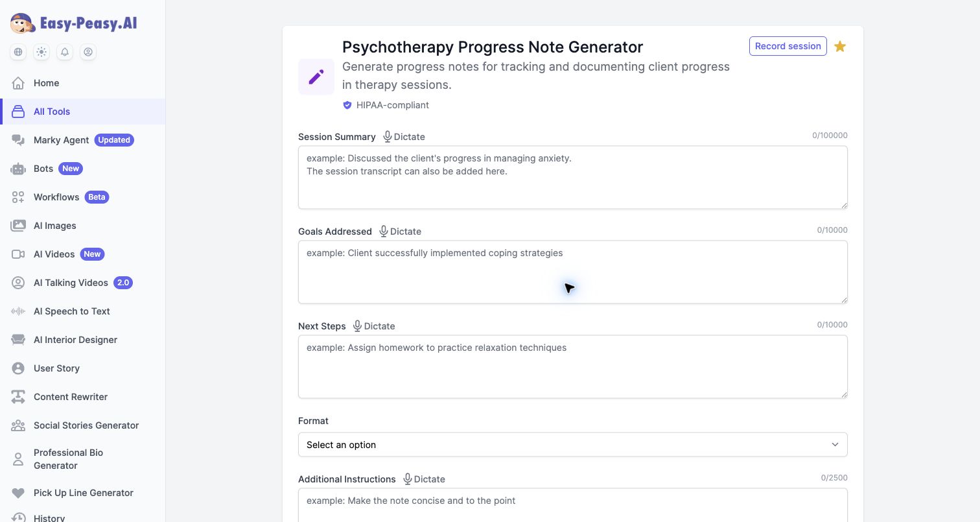Open Bots menu item

83,169
